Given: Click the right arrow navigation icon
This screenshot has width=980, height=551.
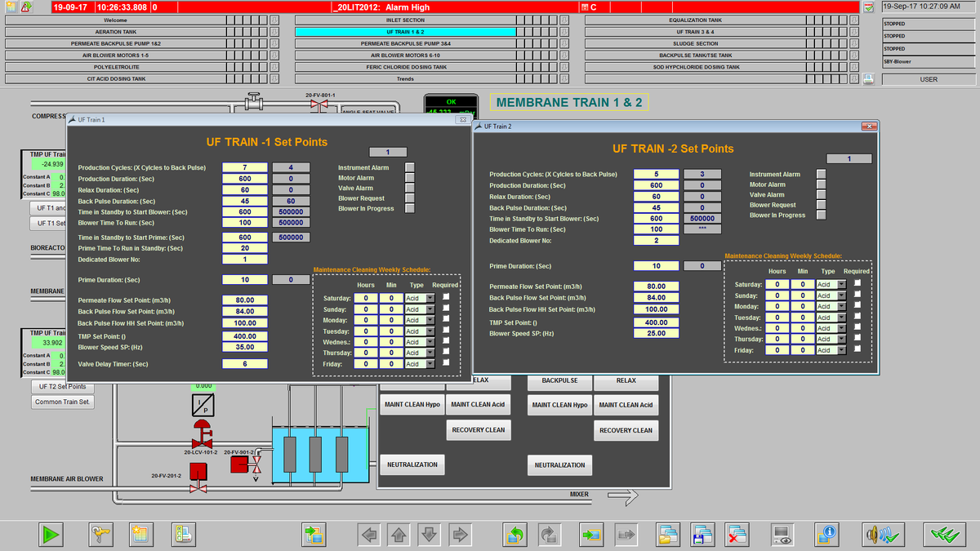Looking at the screenshot, I should 460,535.
